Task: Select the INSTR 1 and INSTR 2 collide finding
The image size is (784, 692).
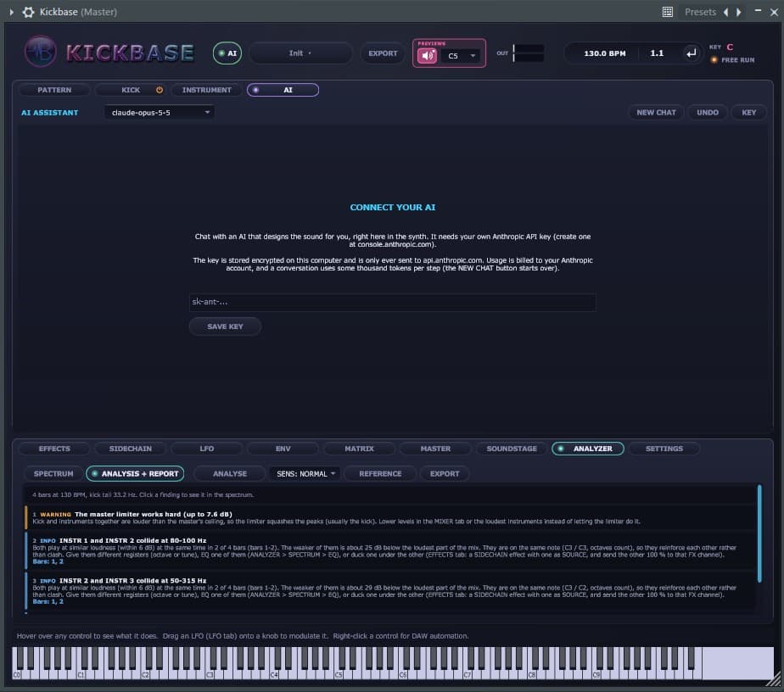Action: point(390,550)
